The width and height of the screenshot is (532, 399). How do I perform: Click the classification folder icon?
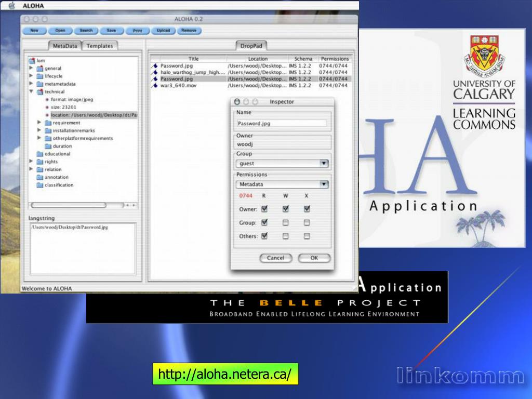coord(39,185)
